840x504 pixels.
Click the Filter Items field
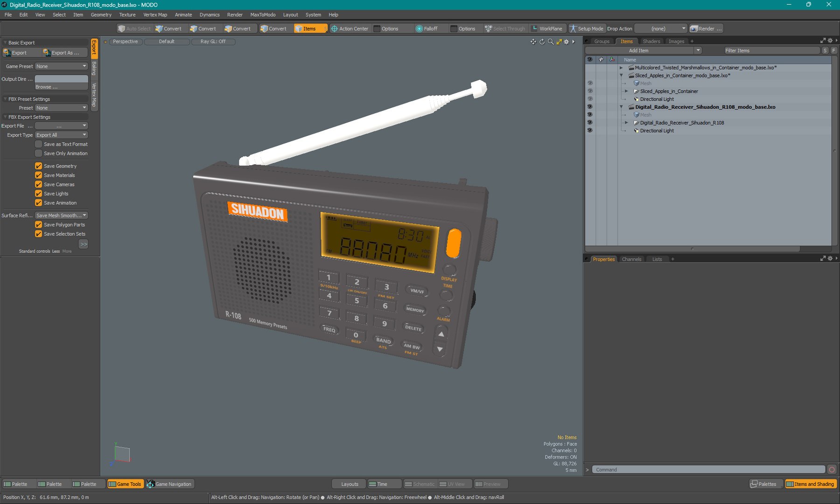tap(772, 50)
